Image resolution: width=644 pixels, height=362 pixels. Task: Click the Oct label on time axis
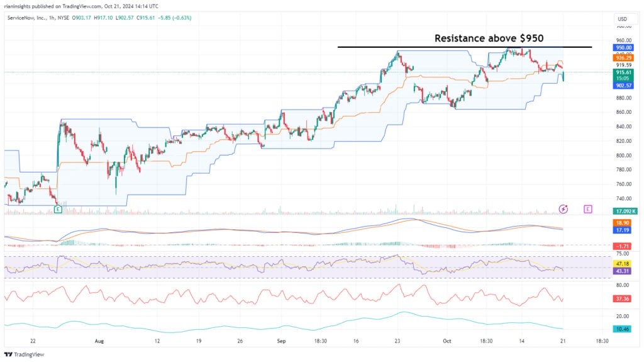point(447,340)
